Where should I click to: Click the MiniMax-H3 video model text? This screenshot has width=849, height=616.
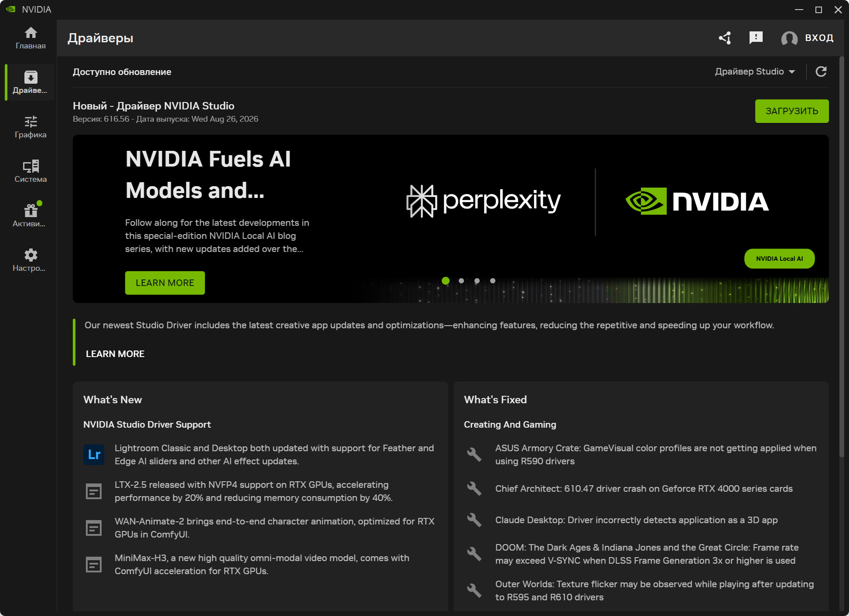click(262, 565)
